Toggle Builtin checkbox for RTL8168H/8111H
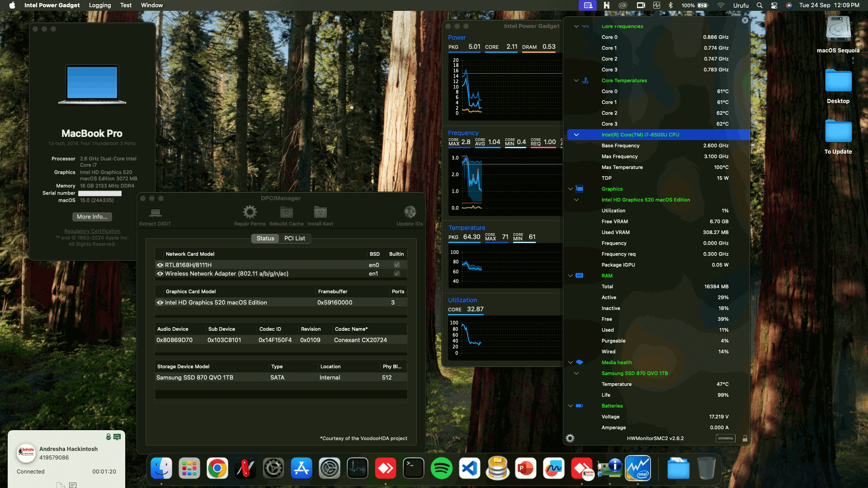 click(396, 265)
